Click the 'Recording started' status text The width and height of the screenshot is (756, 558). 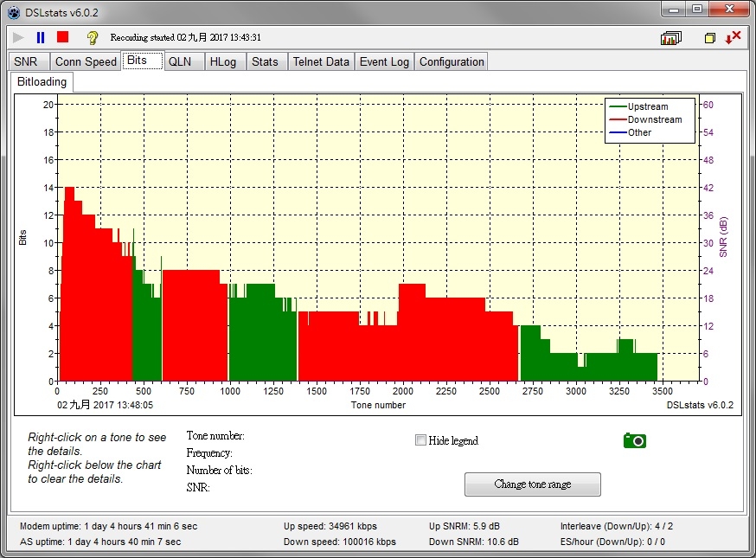[186, 37]
